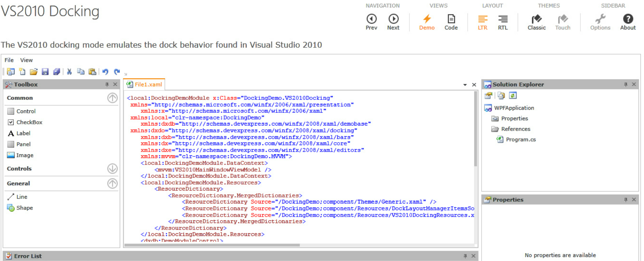
Task: Switch layout to LTR
Action: [x=483, y=22]
